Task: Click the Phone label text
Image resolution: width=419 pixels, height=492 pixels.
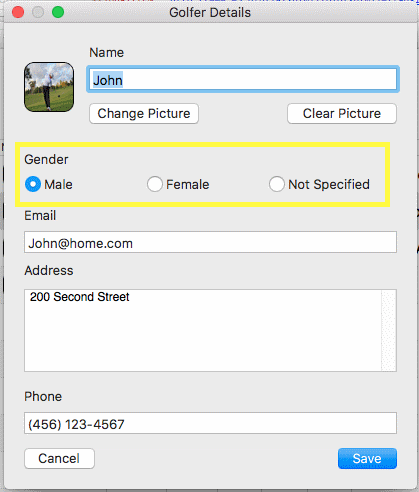Action: pos(43,397)
